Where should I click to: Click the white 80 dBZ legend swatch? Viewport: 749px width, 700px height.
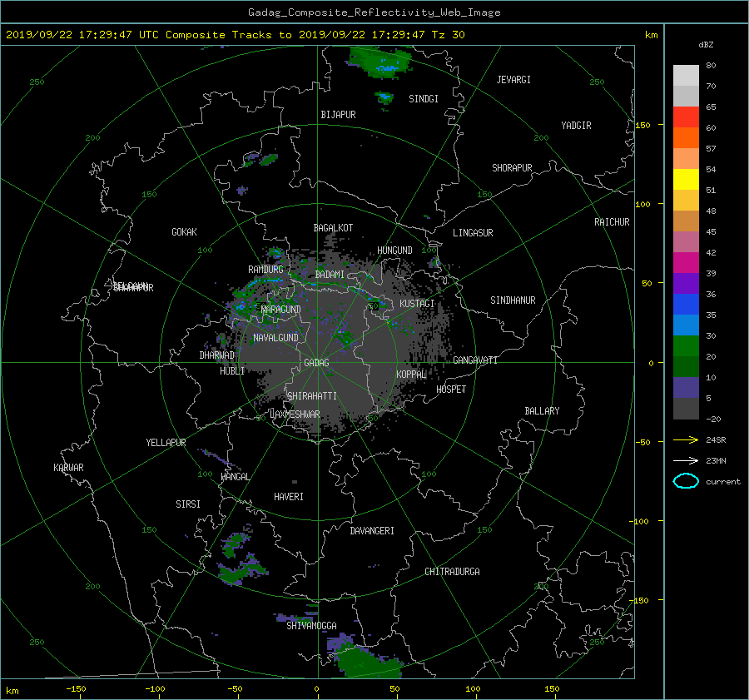(x=686, y=75)
